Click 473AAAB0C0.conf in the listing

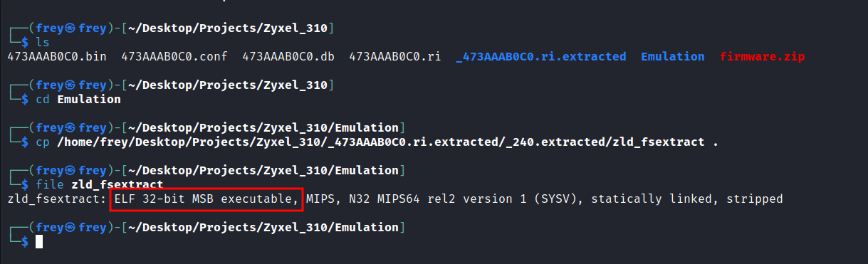[x=174, y=56]
